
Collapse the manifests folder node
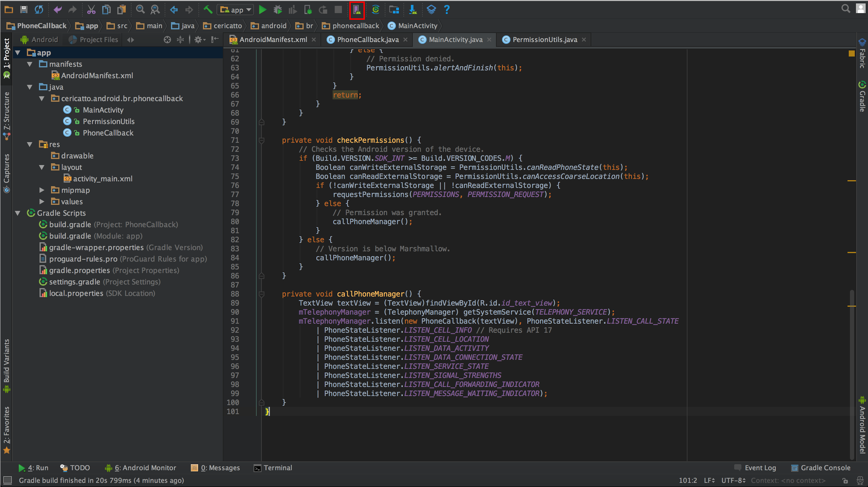click(x=30, y=64)
